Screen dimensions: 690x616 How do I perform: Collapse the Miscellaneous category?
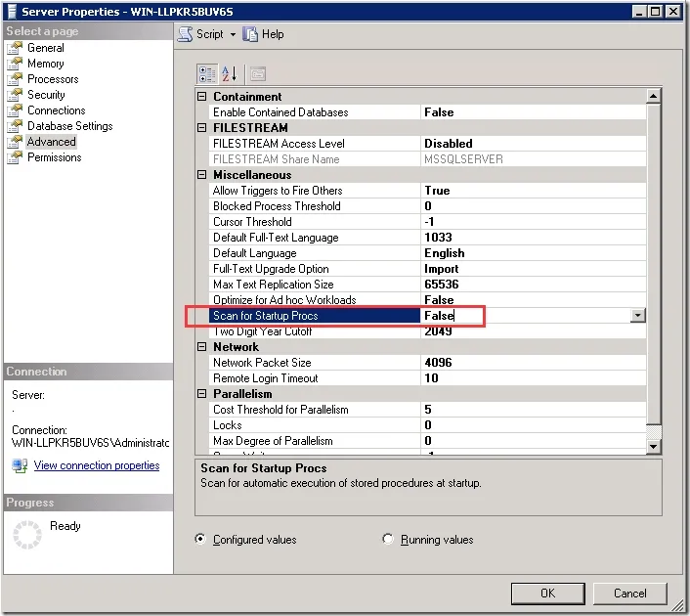[201, 175]
